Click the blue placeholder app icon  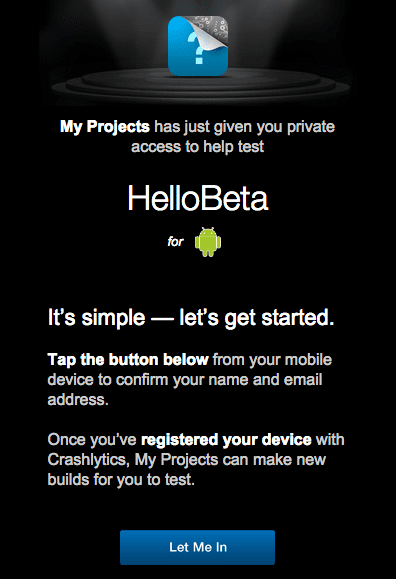(198, 46)
